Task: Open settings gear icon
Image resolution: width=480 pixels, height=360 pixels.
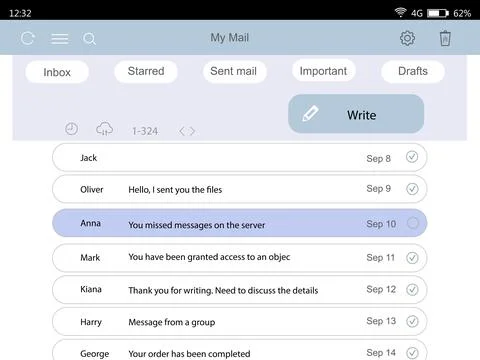Action: 407,38
